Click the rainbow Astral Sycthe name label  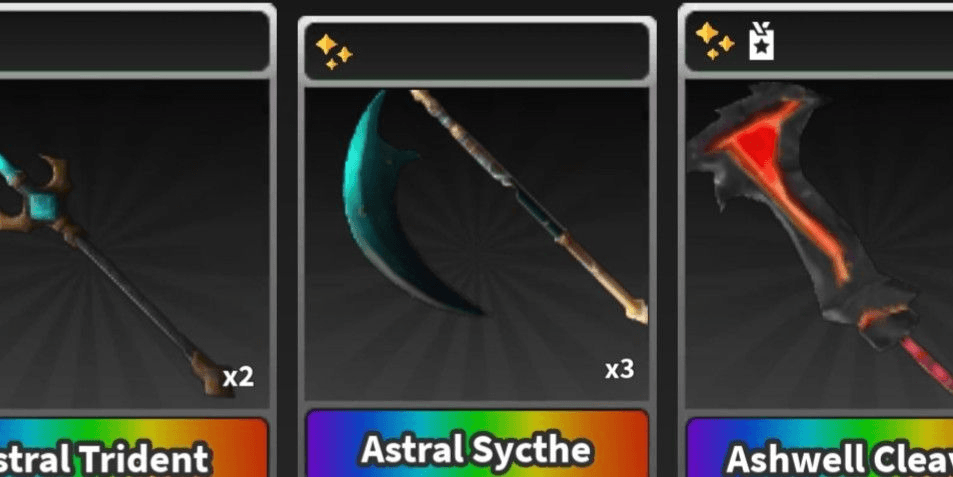click(x=477, y=444)
